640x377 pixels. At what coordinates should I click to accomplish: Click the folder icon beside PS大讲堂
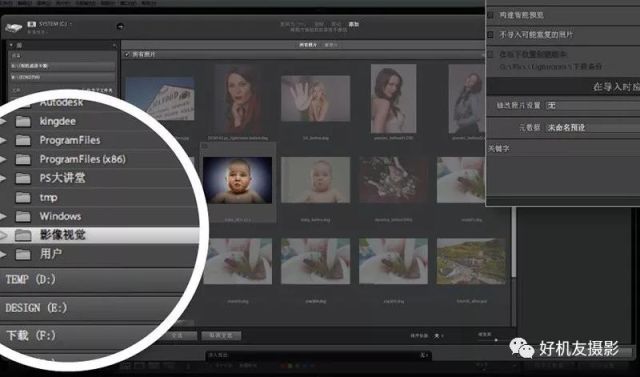click(x=23, y=178)
